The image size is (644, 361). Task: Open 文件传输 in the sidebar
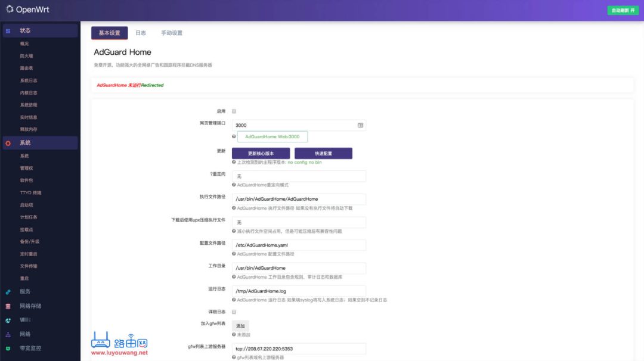[29, 266]
